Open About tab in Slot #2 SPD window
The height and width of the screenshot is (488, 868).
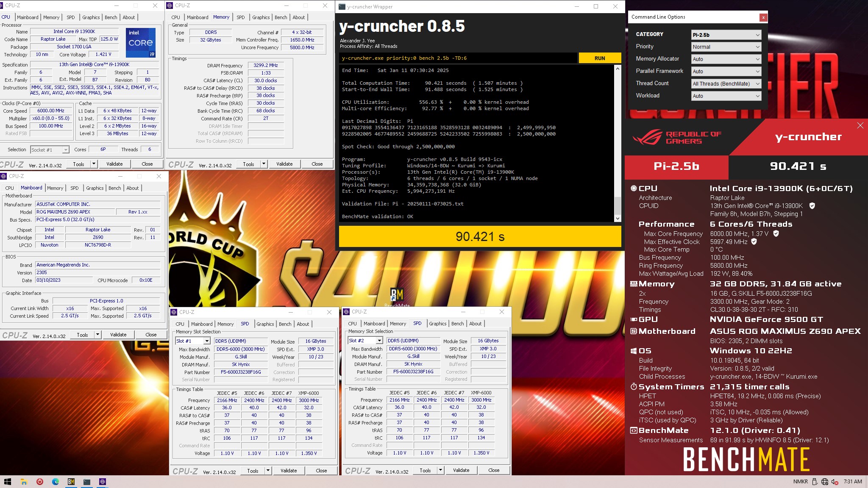476,324
